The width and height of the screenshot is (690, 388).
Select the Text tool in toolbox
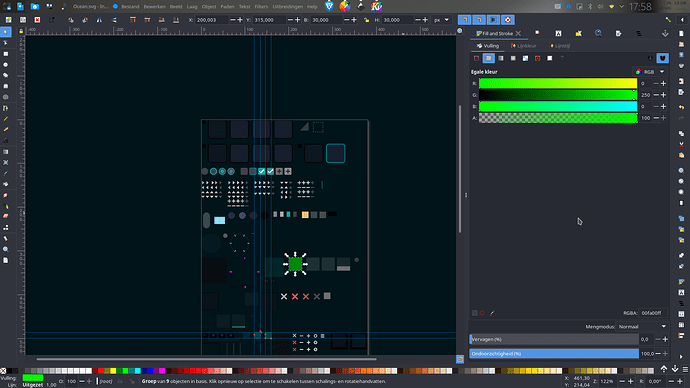coord(5,140)
